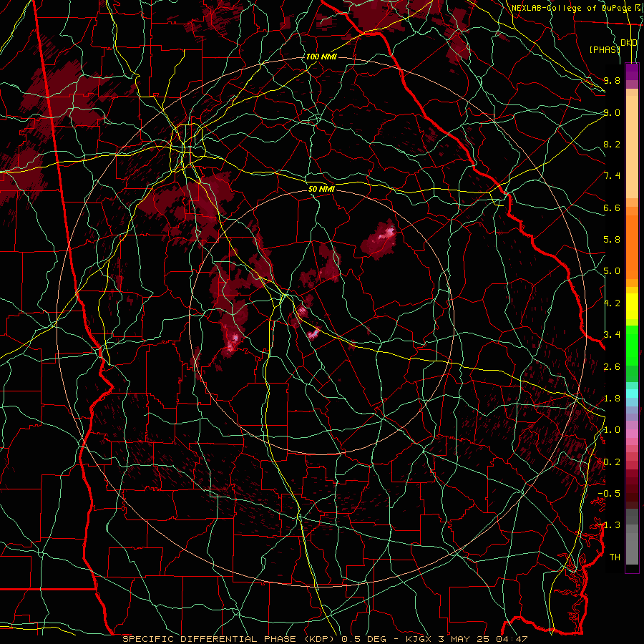Image resolution: width=644 pixels, height=644 pixels.
Task: Click the 9.8 value on the color scale
Action: [x=612, y=80]
